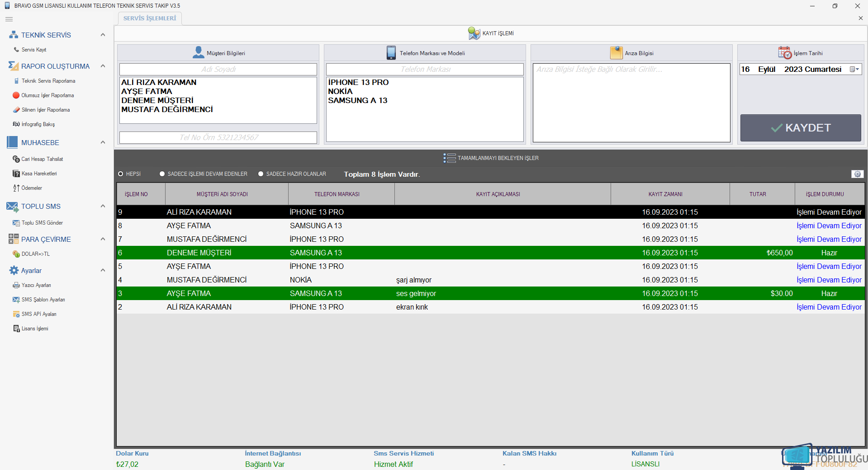This screenshot has height=470, width=868.
Task: Collapse the Ayarlar section
Action: click(103, 270)
